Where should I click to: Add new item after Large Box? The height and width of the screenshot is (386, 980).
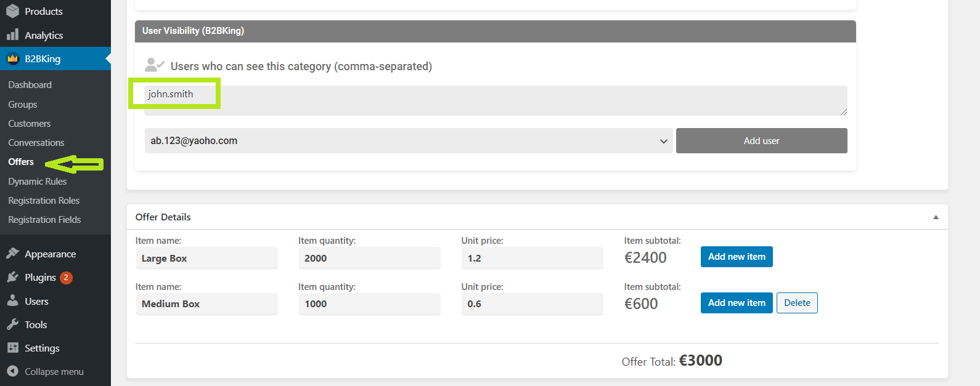737,257
